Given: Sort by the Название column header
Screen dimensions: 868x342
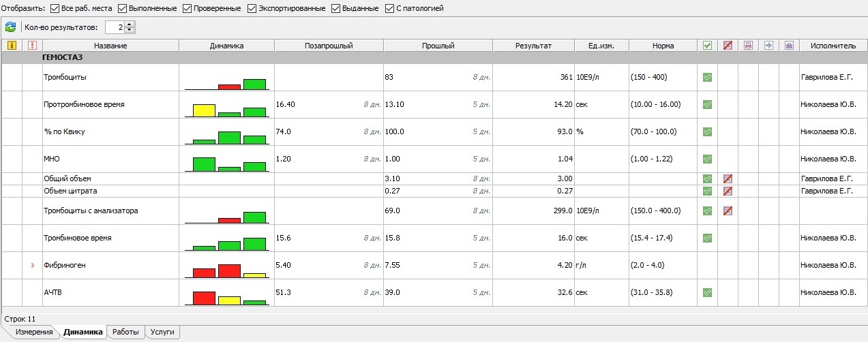Looking at the screenshot, I should [110, 46].
